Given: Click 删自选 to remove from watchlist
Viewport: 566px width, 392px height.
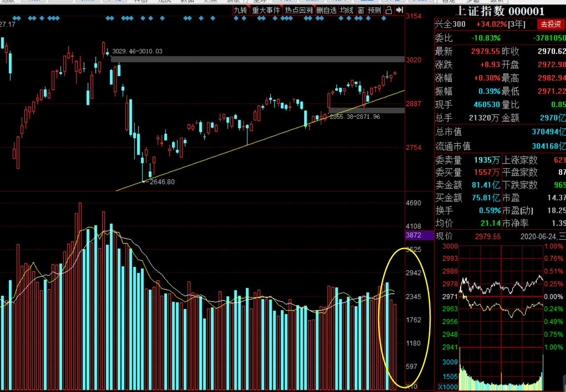Looking at the screenshot, I should click(327, 10).
